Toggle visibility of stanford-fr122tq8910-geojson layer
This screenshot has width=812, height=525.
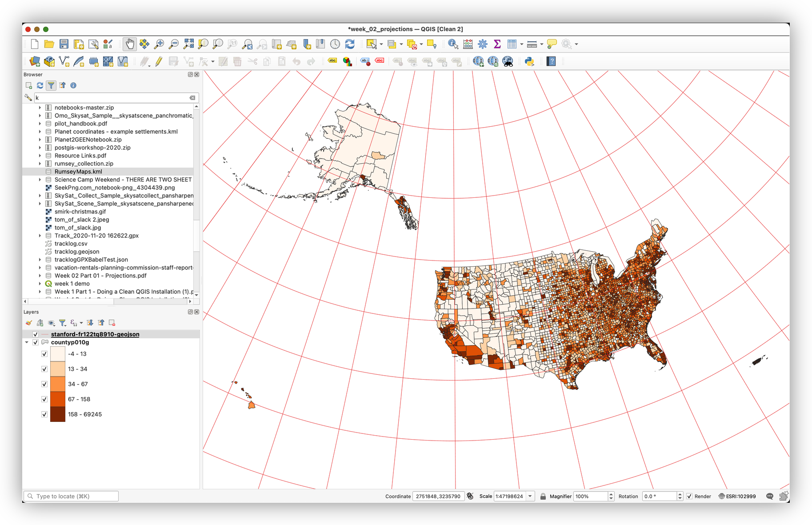(36, 334)
